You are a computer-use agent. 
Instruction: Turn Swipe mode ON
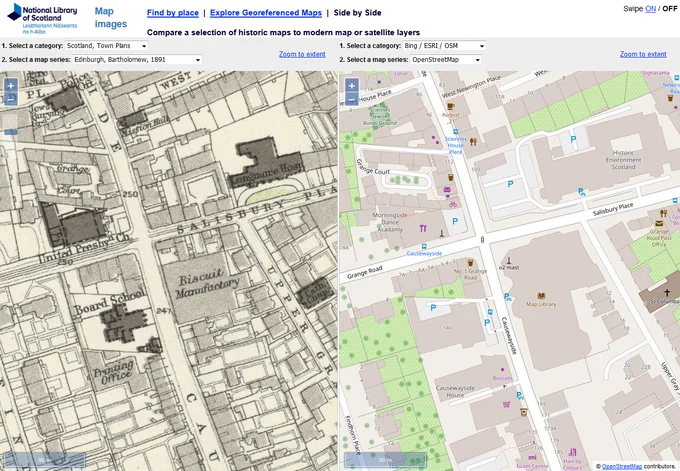coord(651,9)
